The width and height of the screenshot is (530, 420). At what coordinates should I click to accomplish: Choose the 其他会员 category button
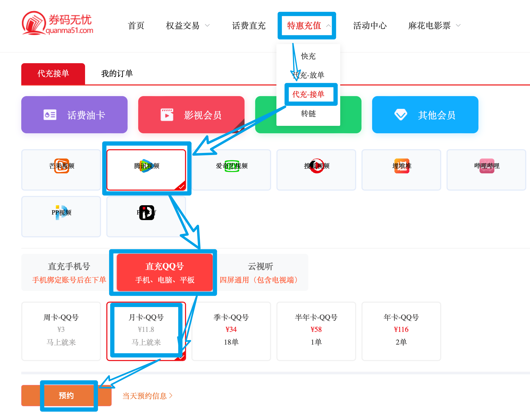pos(425,115)
